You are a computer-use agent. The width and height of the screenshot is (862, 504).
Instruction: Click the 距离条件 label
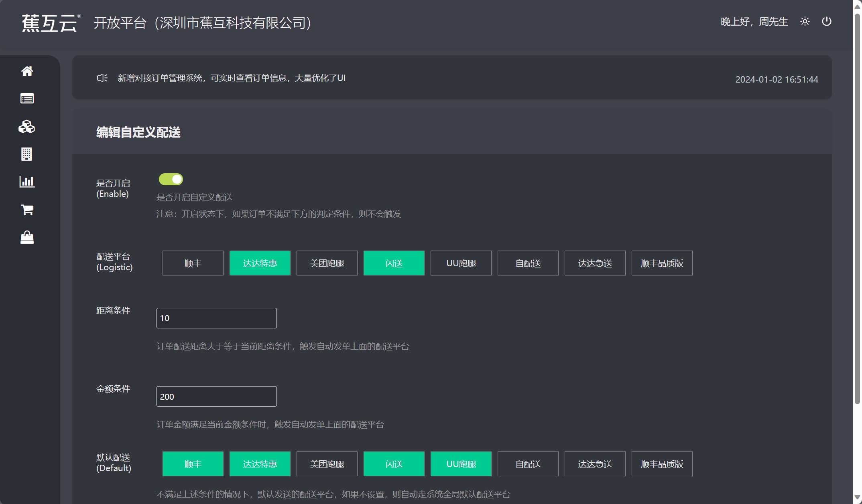point(113,310)
